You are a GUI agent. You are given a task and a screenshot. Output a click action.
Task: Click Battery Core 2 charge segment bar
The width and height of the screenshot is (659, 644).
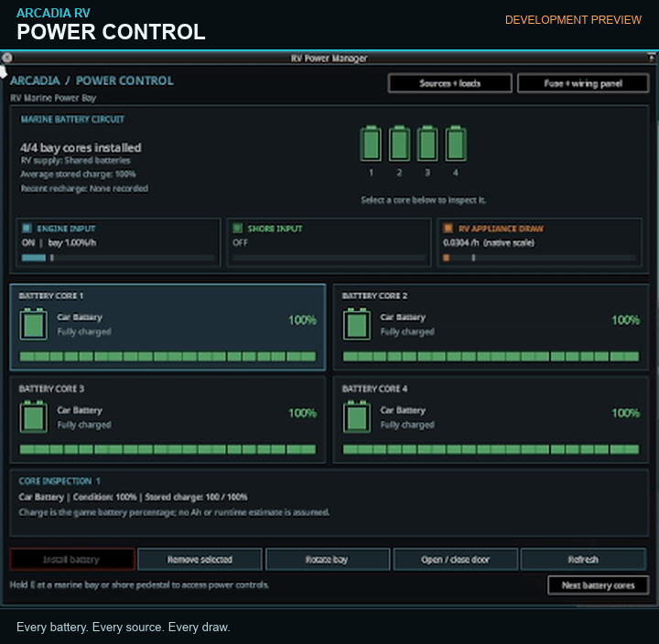[x=491, y=357]
